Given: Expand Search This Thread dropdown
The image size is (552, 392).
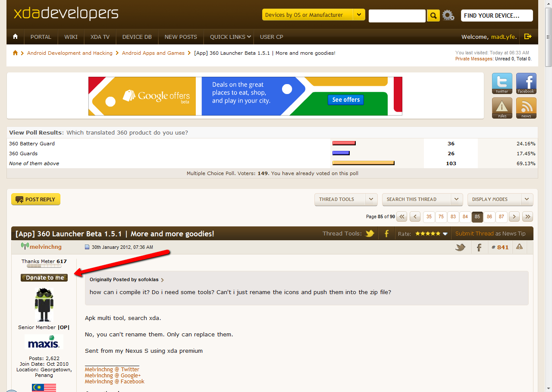Looking at the screenshot, I should coord(423,200).
